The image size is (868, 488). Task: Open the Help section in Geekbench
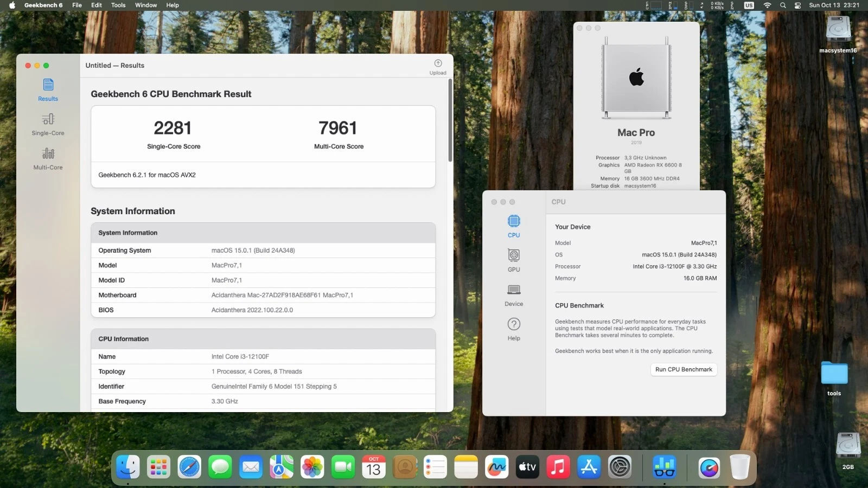point(514,329)
